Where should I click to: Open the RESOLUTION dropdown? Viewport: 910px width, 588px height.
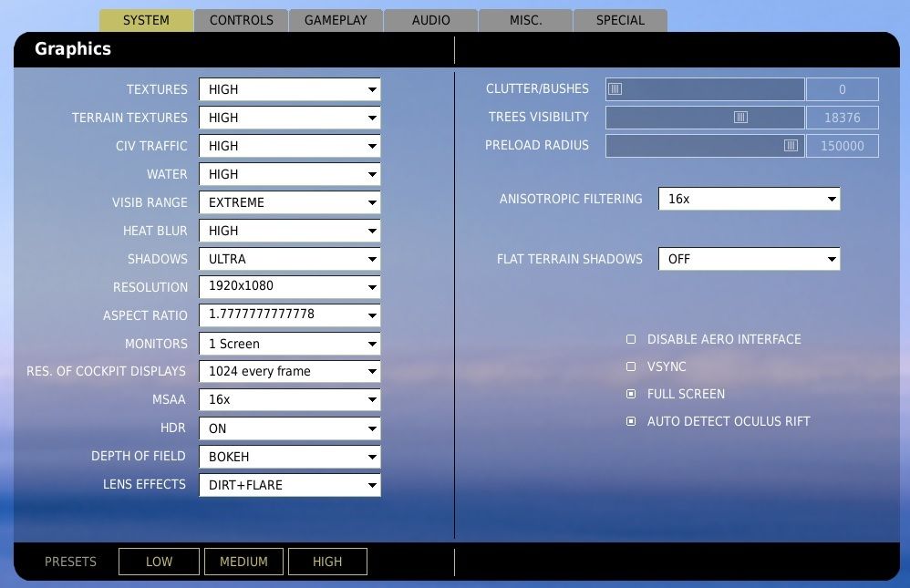289,286
